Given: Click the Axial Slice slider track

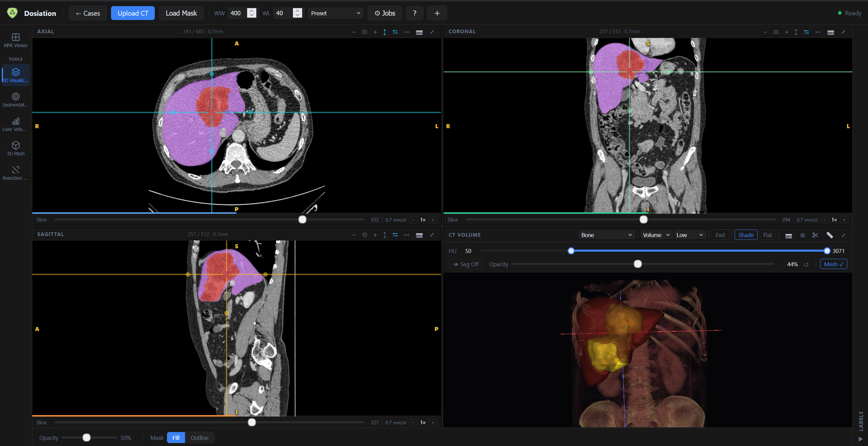Looking at the screenshot, I should [x=209, y=220].
